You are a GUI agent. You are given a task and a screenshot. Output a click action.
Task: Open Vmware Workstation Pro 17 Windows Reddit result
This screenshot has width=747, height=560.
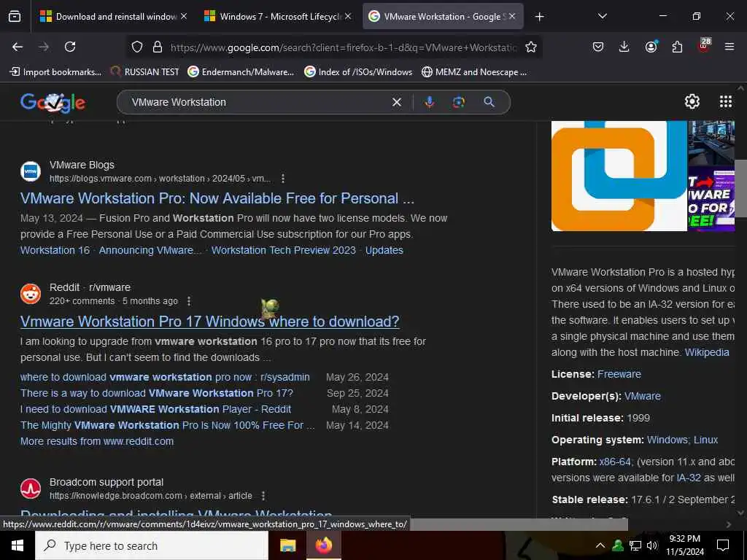pos(209,322)
